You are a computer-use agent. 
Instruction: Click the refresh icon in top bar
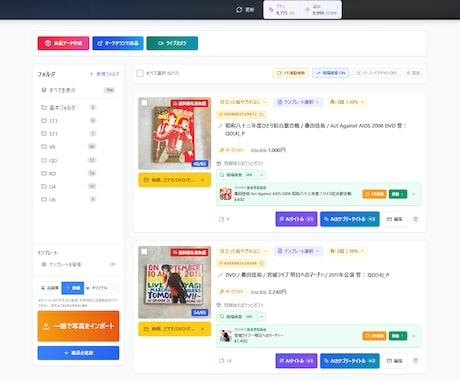239,10
